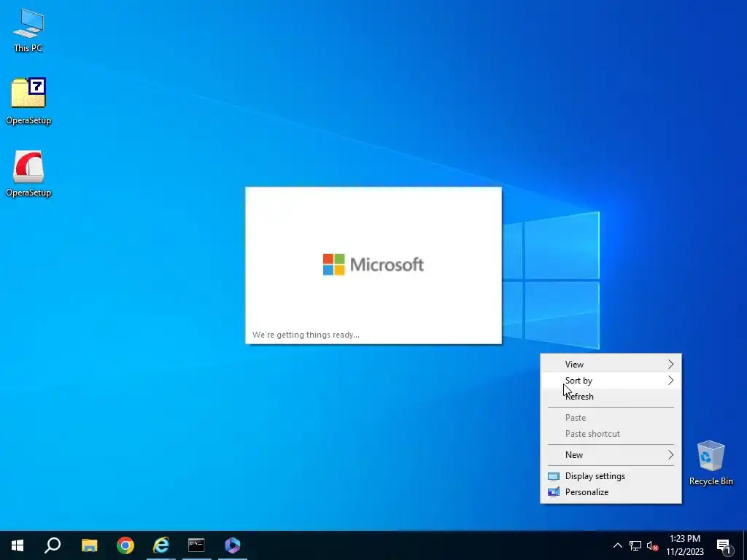Select the red OperaSetup installer icon
Screen dimensions: 747x560
pyautogui.click(x=28, y=174)
